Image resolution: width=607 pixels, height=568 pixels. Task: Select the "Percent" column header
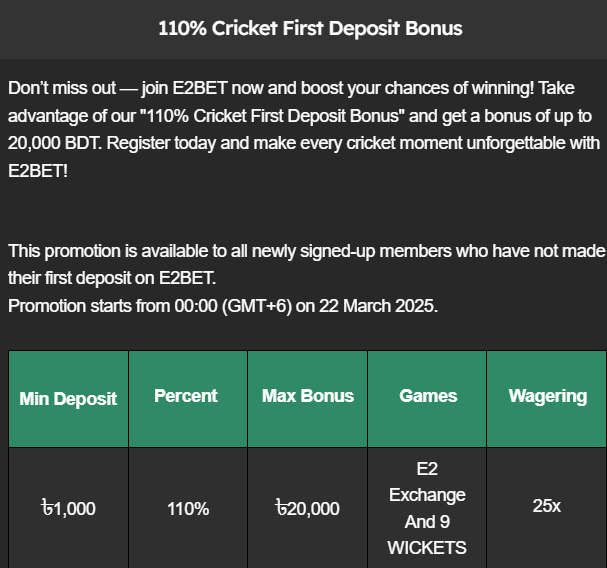186,396
